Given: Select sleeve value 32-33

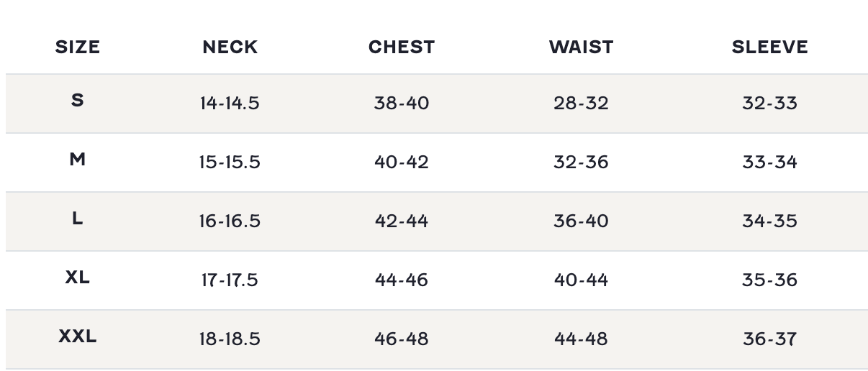Looking at the screenshot, I should click(x=770, y=104).
